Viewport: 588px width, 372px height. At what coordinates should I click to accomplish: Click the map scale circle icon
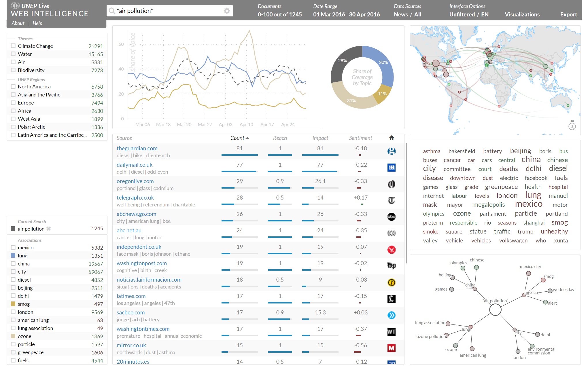pos(572,126)
